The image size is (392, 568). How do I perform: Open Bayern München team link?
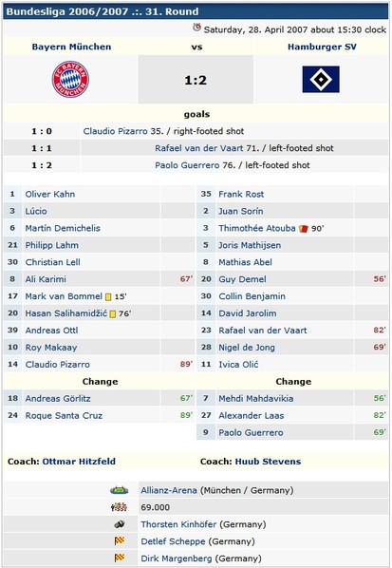[71, 47]
